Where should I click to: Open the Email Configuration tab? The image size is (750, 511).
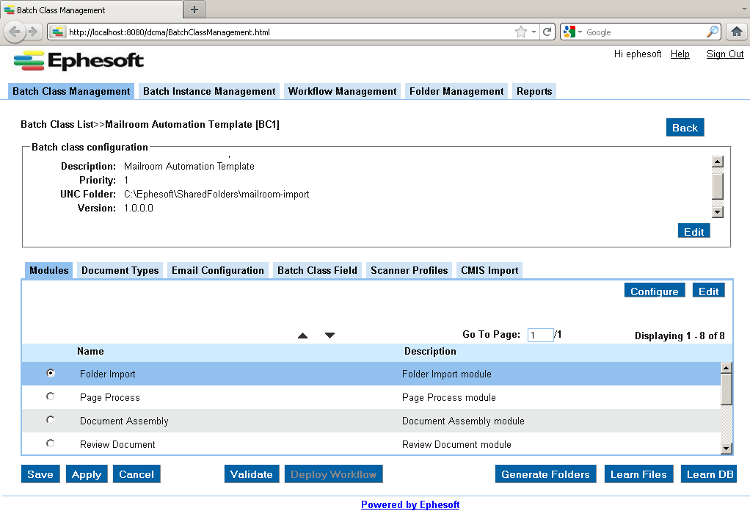click(218, 270)
